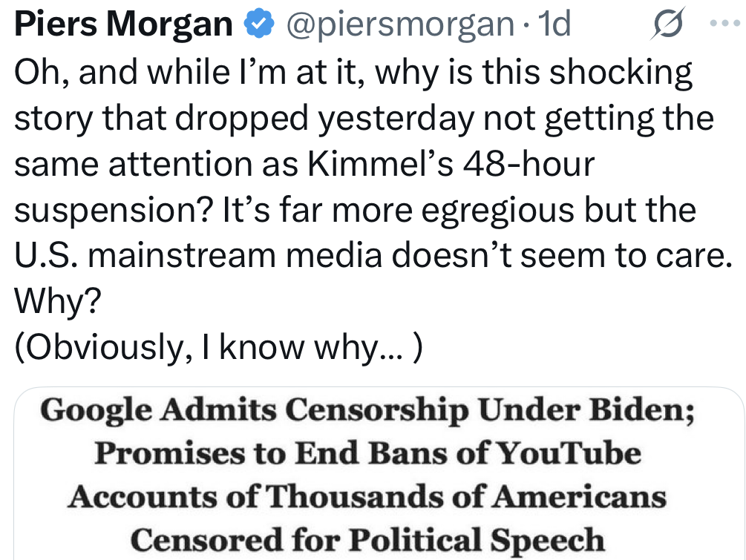Click the word "suspension?" in the tweet
This screenshot has height=560, width=746.
coord(113,211)
